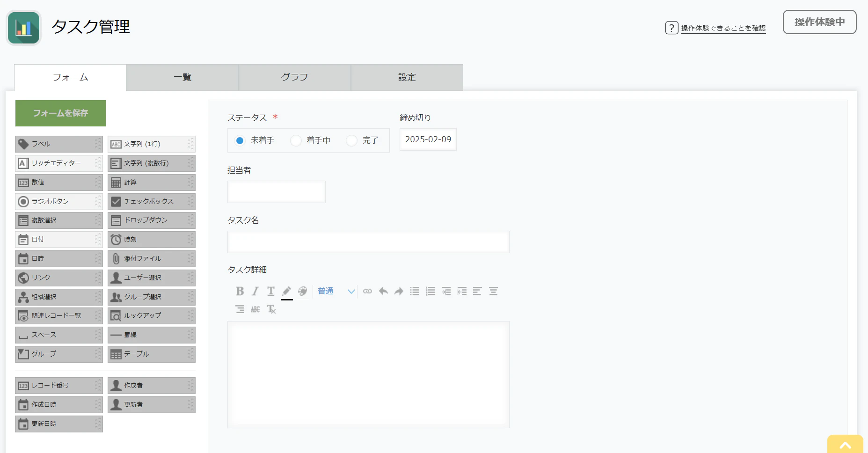
Task: Select the 日付 field in the palette
Action: [59, 240]
